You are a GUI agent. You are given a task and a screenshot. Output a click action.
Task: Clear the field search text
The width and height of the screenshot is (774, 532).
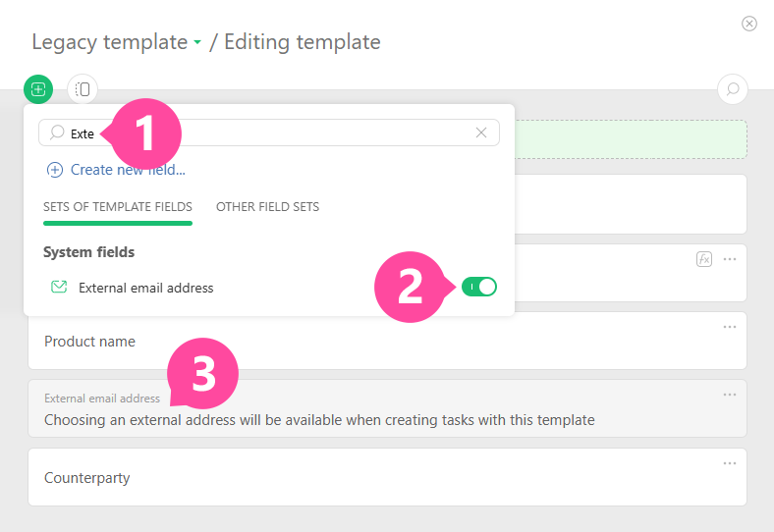481,133
